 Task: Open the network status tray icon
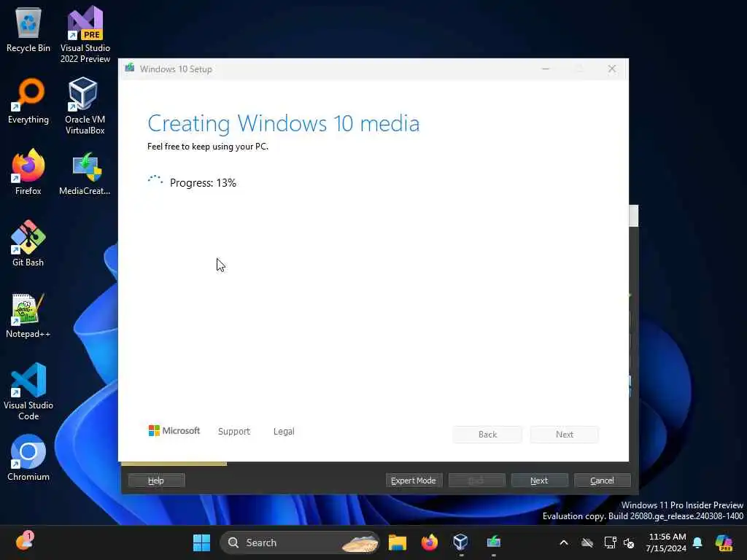click(610, 542)
